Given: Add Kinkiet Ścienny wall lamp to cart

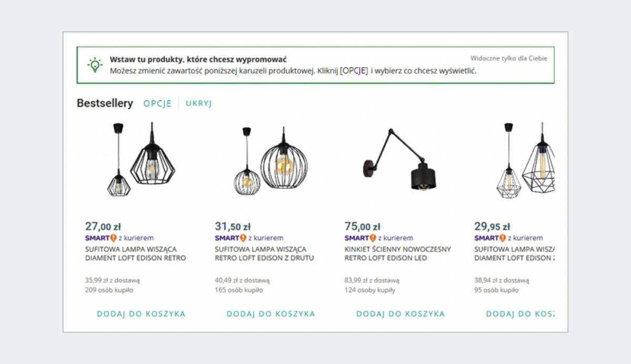Looking at the screenshot, I should tap(401, 314).
